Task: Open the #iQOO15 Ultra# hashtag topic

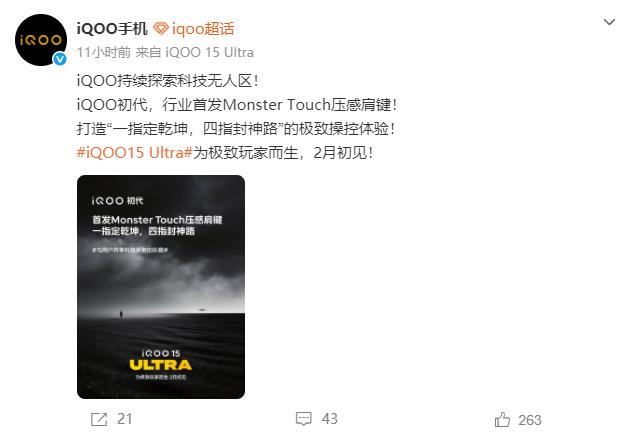Action: [x=135, y=153]
